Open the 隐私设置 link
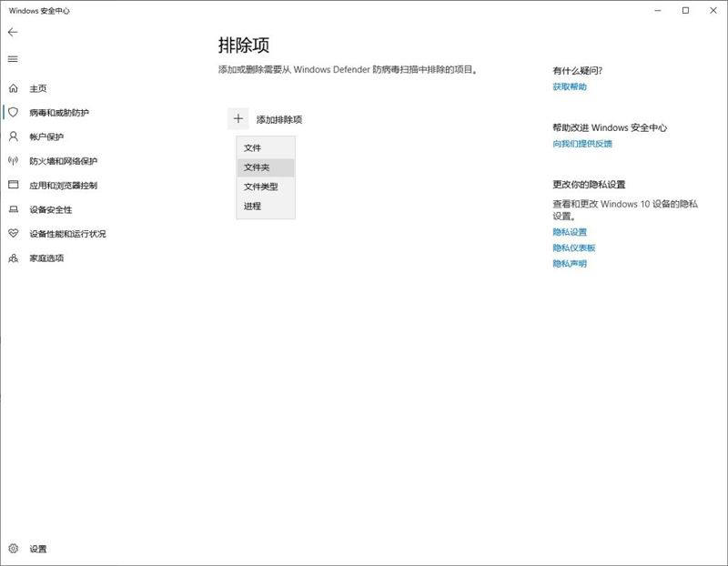Image resolution: width=728 pixels, height=566 pixels. click(x=570, y=232)
